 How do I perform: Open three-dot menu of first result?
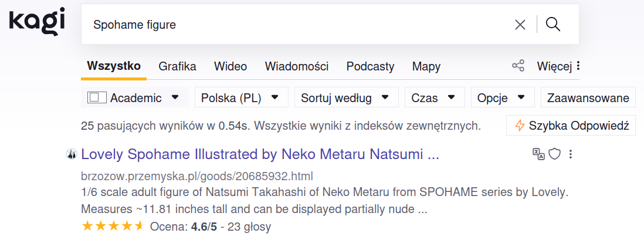click(571, 154)
